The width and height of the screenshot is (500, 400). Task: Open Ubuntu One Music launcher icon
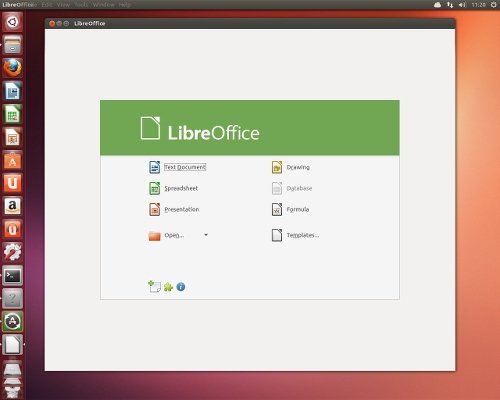(x=13, y=229)
